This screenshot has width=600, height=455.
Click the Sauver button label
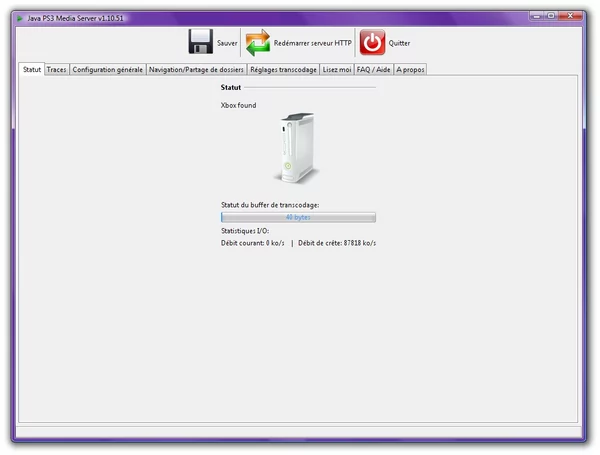click(227, 43)
